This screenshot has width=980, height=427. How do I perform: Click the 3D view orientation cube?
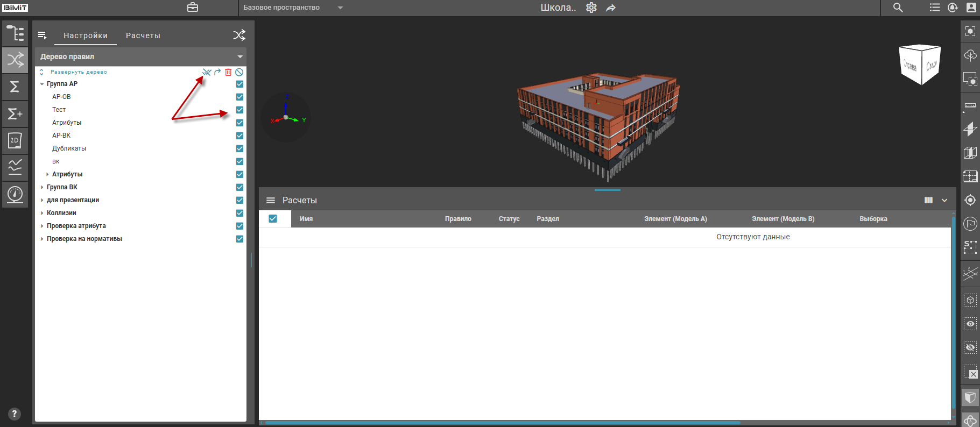920,65
